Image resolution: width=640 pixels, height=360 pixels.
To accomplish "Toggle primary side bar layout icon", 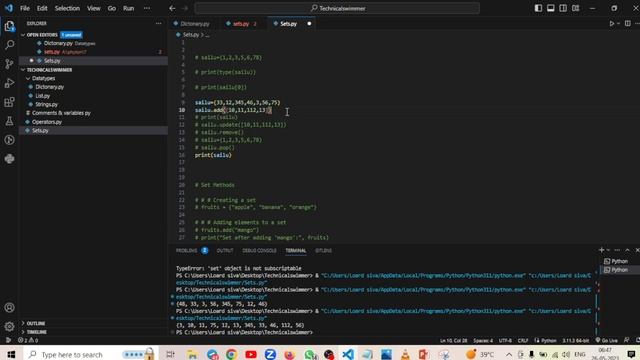I will pyautogui.click(x=538, y=8).
